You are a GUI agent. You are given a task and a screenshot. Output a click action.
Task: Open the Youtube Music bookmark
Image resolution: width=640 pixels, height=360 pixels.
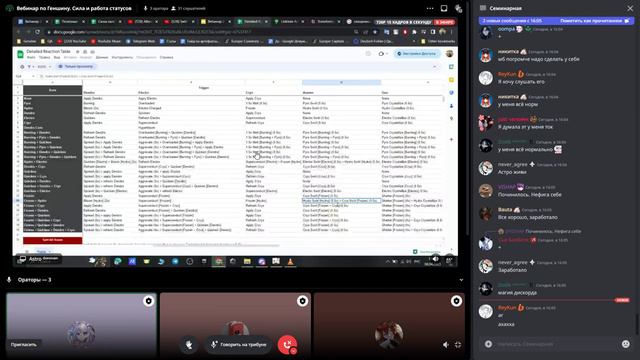106,41
